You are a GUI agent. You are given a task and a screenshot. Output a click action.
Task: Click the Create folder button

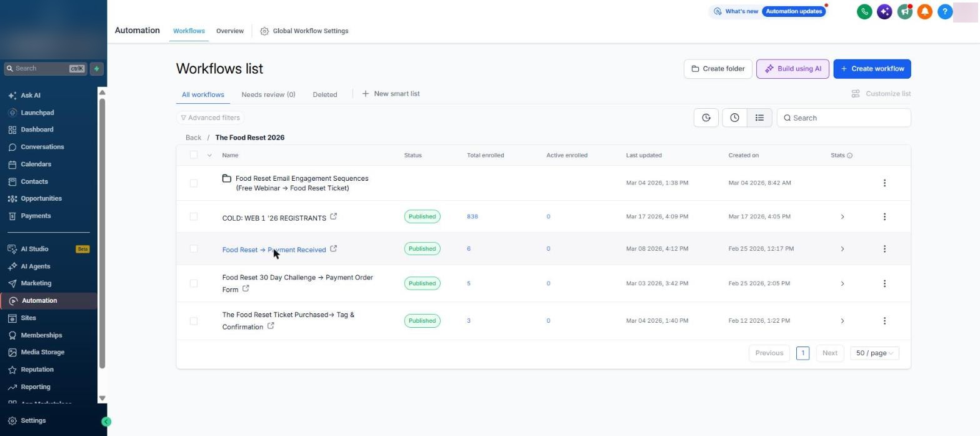point(717,69)
